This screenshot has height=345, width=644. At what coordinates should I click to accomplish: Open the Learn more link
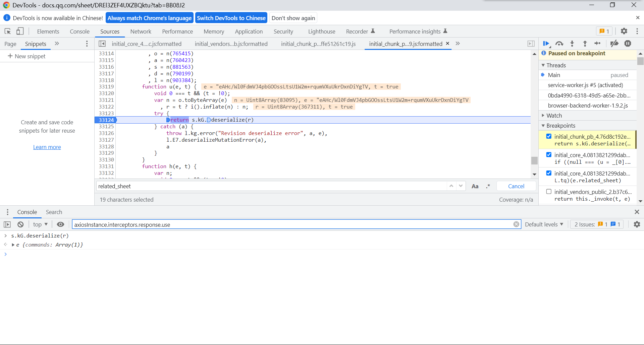[47, 147]
